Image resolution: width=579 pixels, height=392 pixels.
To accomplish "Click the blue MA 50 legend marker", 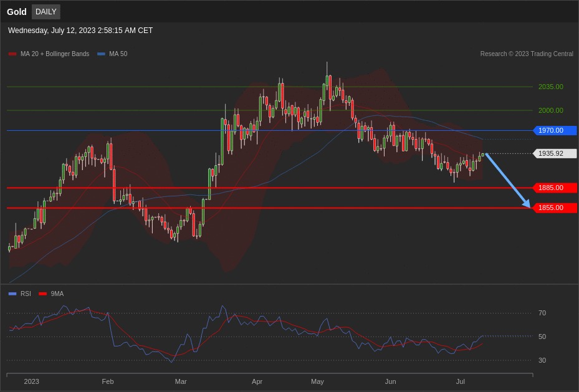I will (x=101, y=54).
